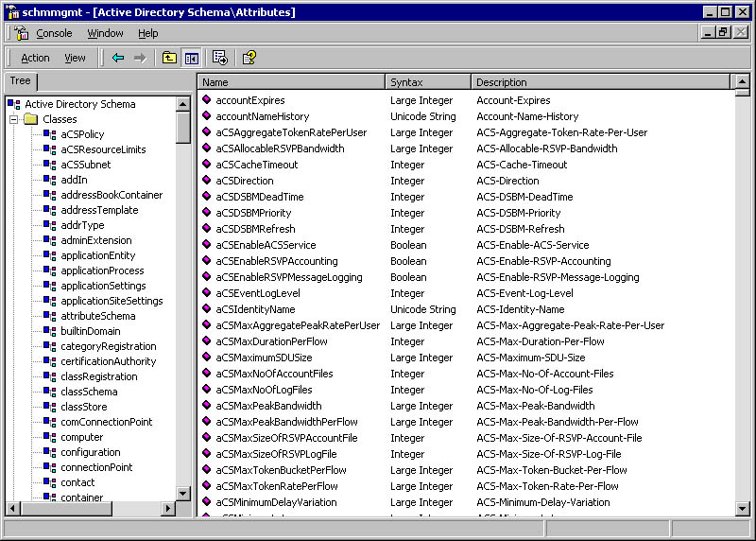Click the Back arrow toolbar icon
756x541 pixels.
118,58
